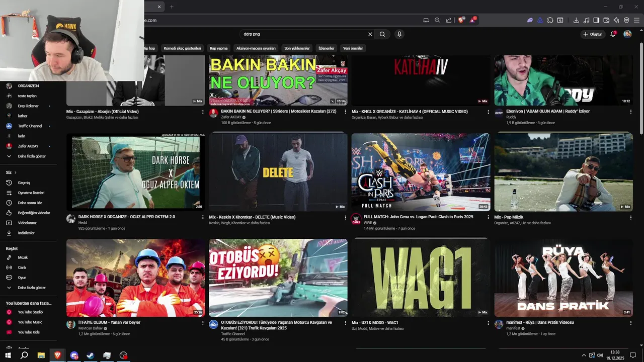The height and width of the screenshot is (362, 644).
Task: Open the Leo AI sparkle icon
Action: tap(616, 20)
